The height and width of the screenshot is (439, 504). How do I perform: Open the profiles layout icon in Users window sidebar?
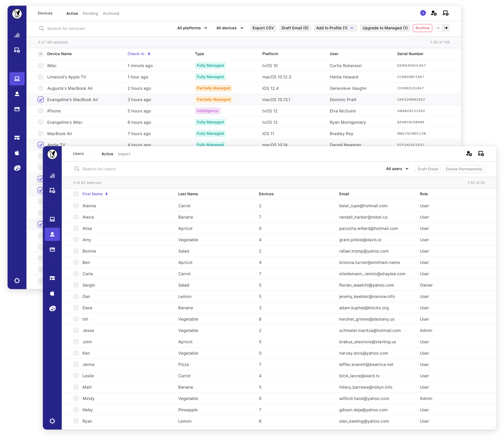click(52, 278)
